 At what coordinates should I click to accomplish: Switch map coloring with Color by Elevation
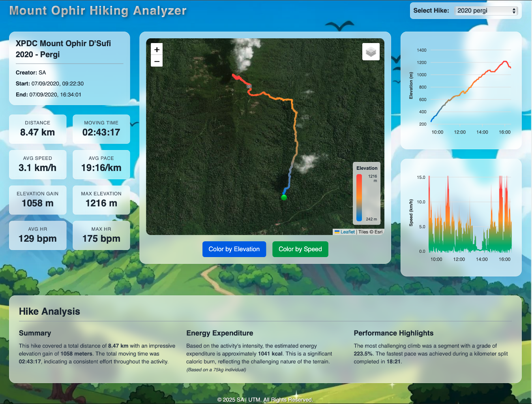click(234, 249)
